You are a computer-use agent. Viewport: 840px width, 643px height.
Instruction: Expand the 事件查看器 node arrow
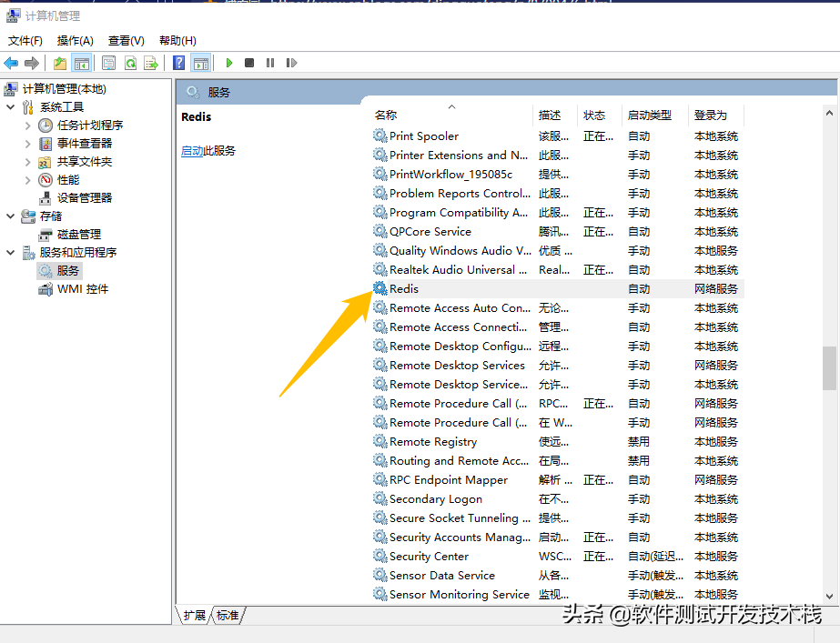(28, 144)
